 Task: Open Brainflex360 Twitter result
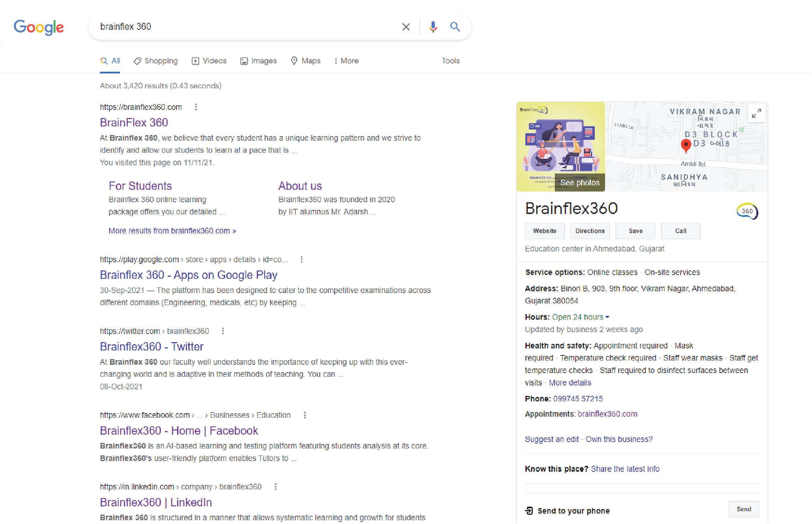tap(151, 347)
